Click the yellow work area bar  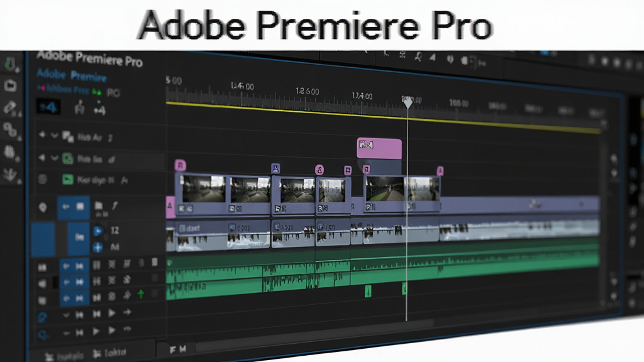(383, 116)
